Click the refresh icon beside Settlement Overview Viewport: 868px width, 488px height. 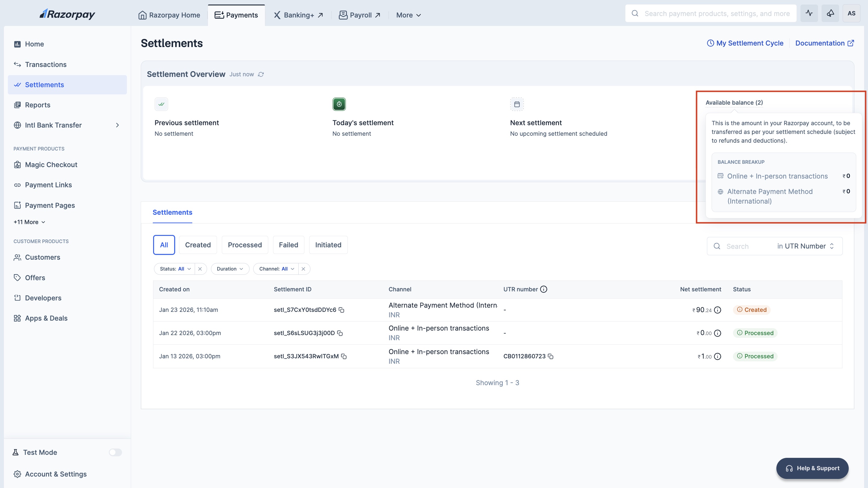pyautogui.click(x=261, y=74)
